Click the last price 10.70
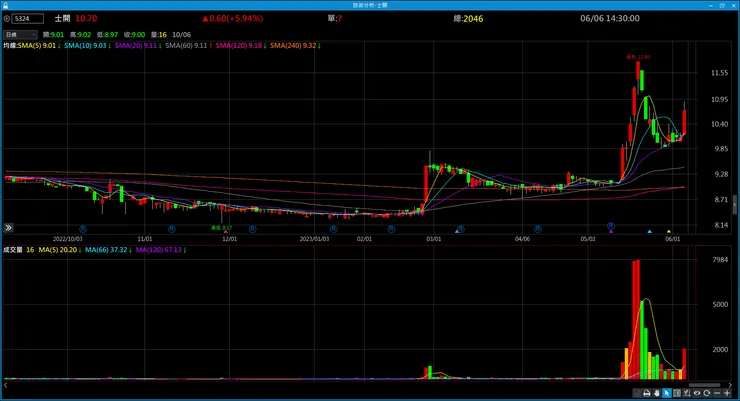Screen dimensions: 740x401 point(86,18)
